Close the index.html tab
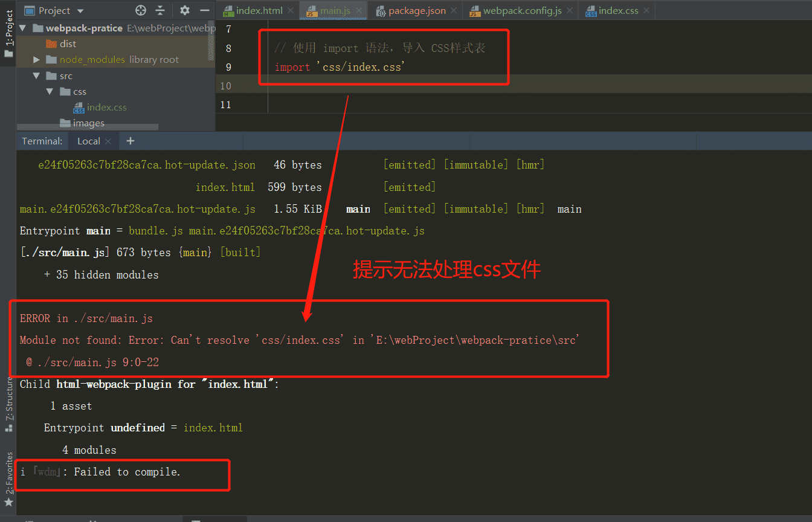The height and width of the screenshot is (522, 812). pyautogui.click(x=291, y=11)
